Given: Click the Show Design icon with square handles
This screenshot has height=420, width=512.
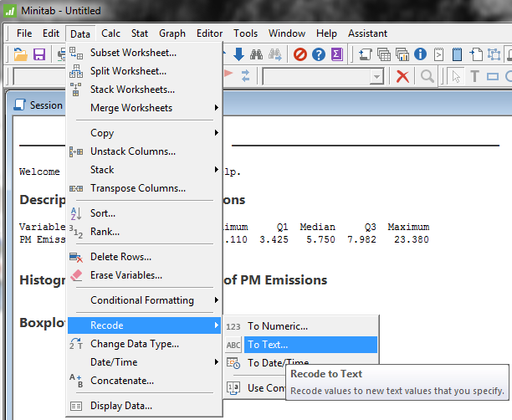Looking at the screenshot, I should click(494, 54).
